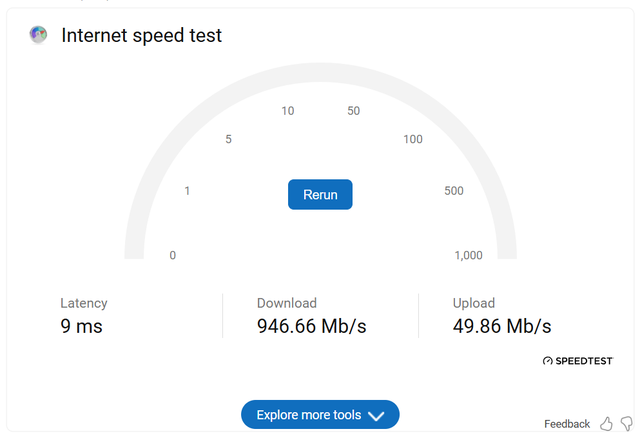
Task: Click the Copilot logo beside the title
Action: coord(39,35)
